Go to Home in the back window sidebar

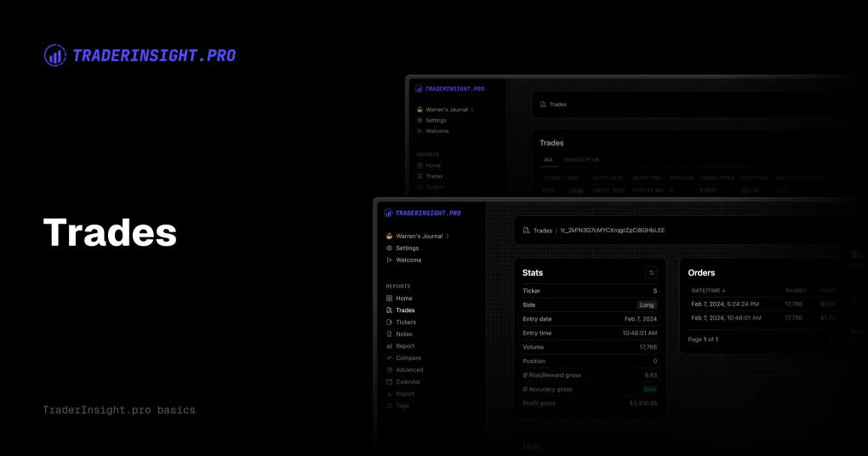tap(428, 165)
